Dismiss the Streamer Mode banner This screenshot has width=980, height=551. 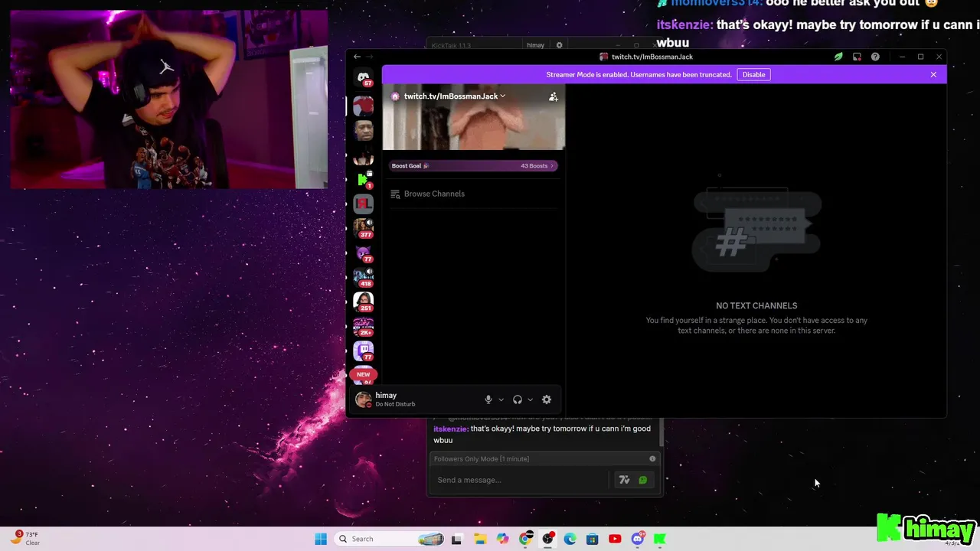(933, 74)
